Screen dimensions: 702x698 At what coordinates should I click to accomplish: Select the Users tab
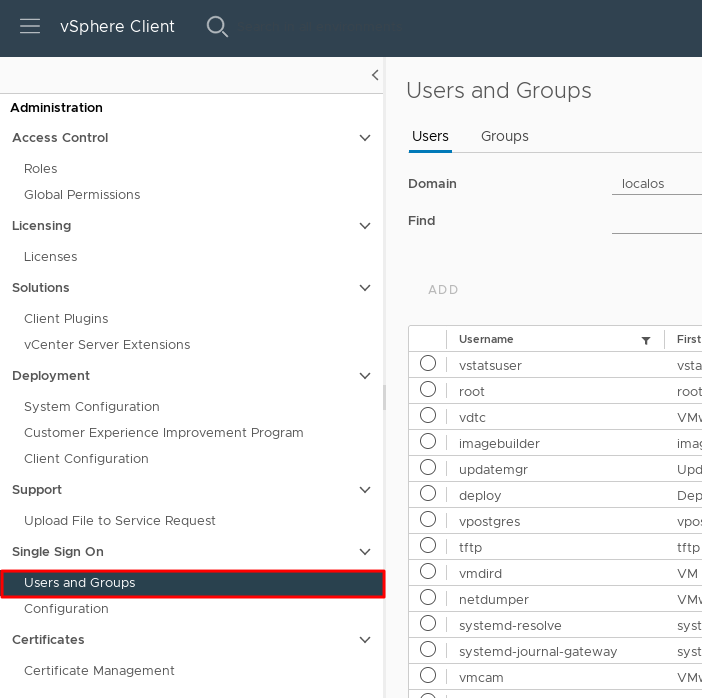430,136
